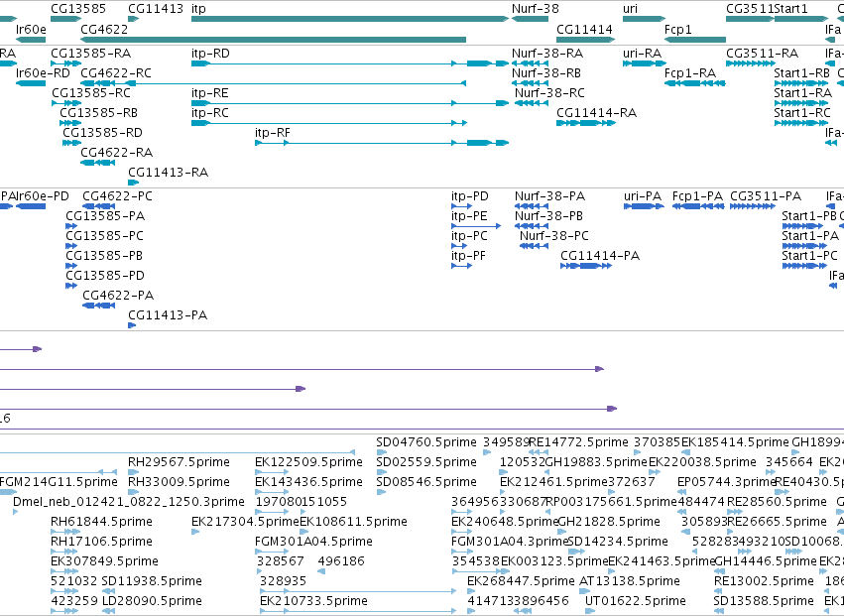Click the CG13585-RC transcript label
Screen dimensions: 844x616
point(91,93)
